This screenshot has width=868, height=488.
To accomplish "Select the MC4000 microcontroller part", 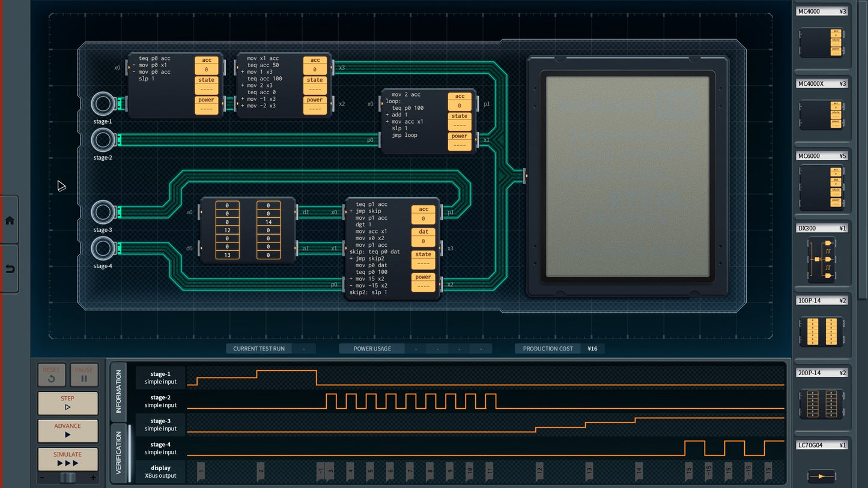I will click(821, 42).
